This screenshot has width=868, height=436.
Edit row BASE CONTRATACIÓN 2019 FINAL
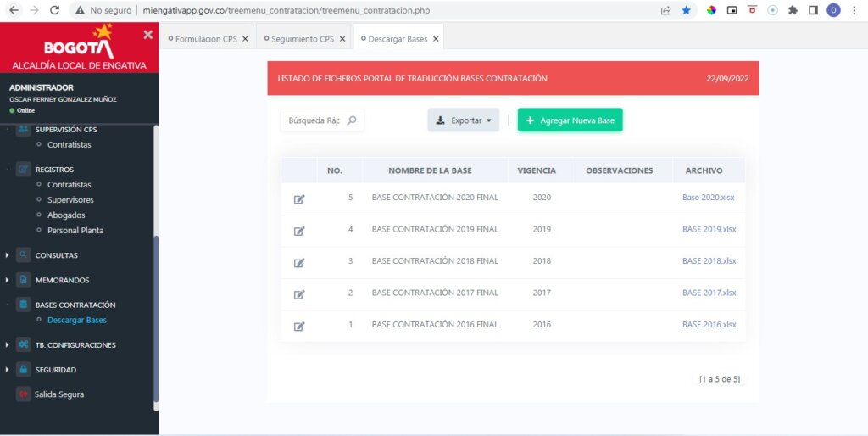[x=299, y=231]
